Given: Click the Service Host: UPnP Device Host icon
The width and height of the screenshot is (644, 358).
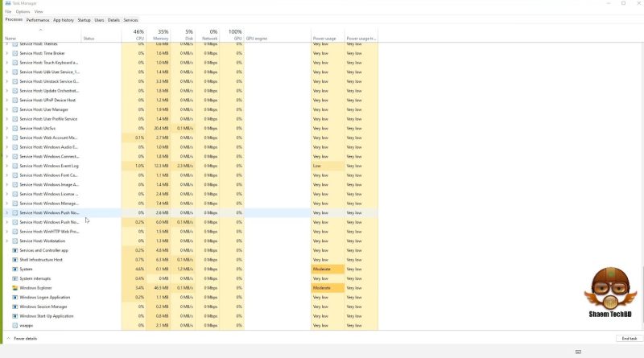Looking at the screenshot, I should pyautogui.click(x=15, y=101).
